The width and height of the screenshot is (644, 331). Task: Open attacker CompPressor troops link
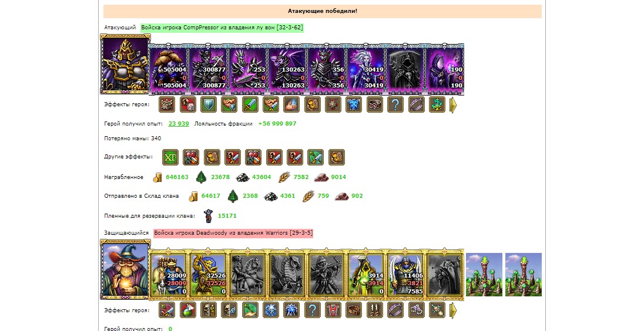point(222,28)
